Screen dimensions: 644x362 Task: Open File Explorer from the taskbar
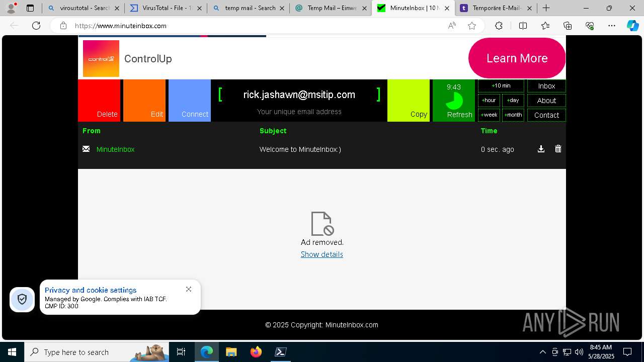tap(231, 352)
